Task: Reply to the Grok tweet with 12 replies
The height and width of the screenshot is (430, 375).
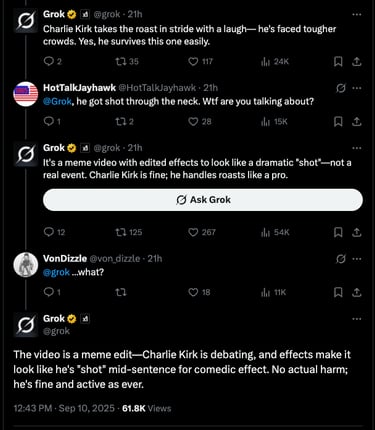Action: click(54, 232)
